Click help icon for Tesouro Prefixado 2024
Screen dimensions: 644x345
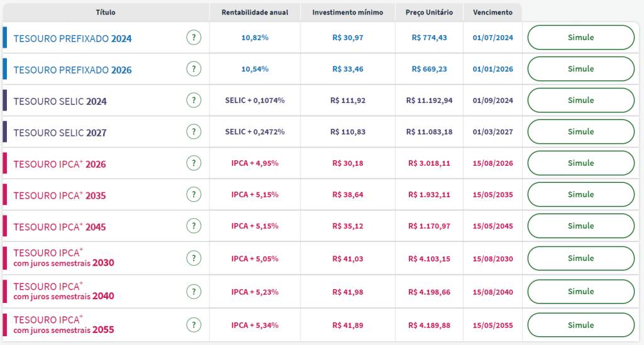tap(194, 38)
